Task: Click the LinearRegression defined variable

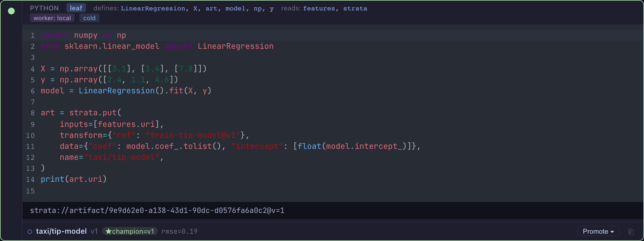Action: (x=153, y=9)
